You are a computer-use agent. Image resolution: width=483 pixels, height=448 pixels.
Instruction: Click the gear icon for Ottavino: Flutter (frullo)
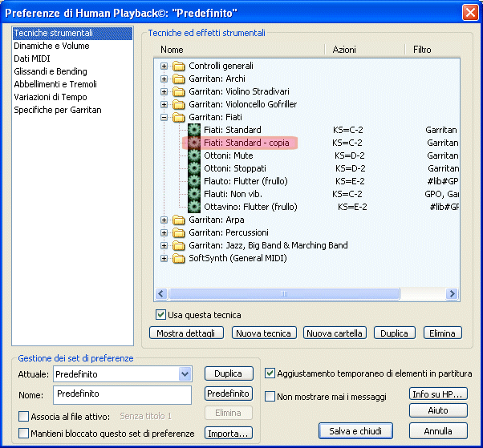point(193,207)
